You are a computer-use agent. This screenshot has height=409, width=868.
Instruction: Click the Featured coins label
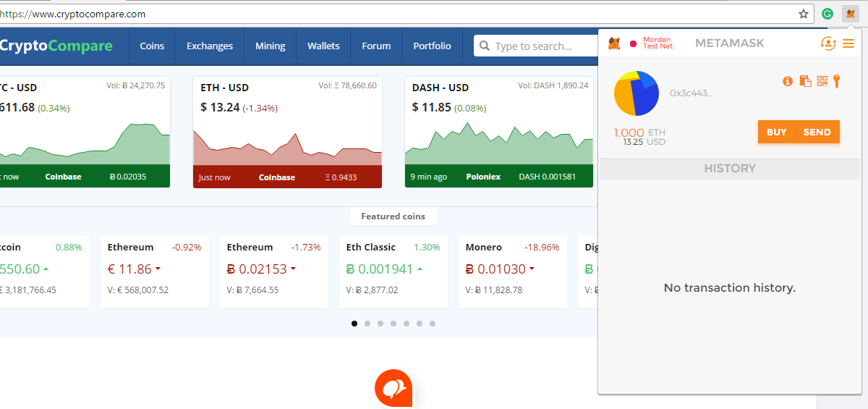coord(393,216)
